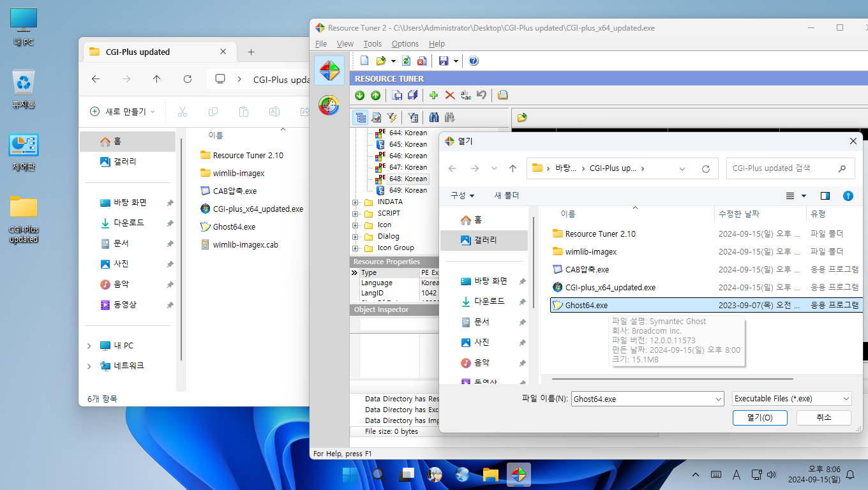The width and height of the screenshot is (868, 490).
Task: Click the blue Help question mark in Resource Tuner
Action: (x=474, y=61)
